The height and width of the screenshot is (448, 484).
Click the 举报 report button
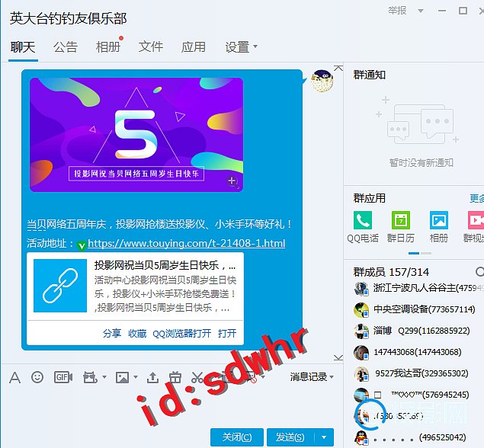397,11
